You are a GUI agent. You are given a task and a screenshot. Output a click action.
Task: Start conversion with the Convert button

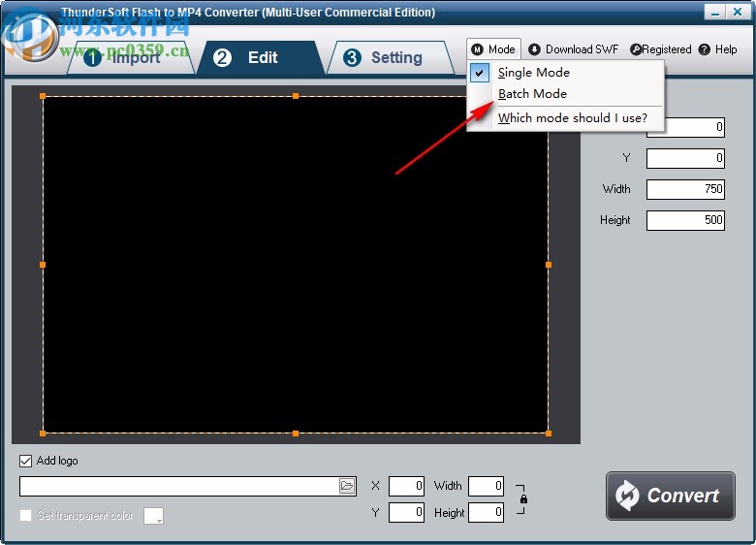tap(670, 496)
